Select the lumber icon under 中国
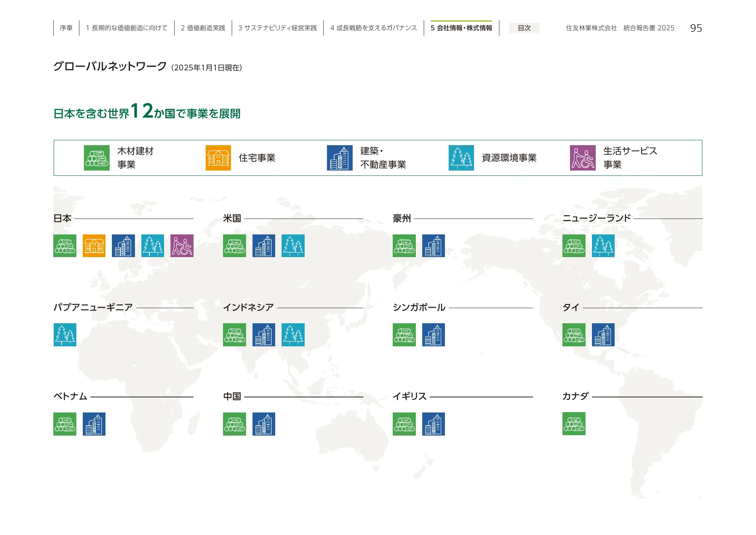This screenshot has width=756, height=535. pos(234,423)
